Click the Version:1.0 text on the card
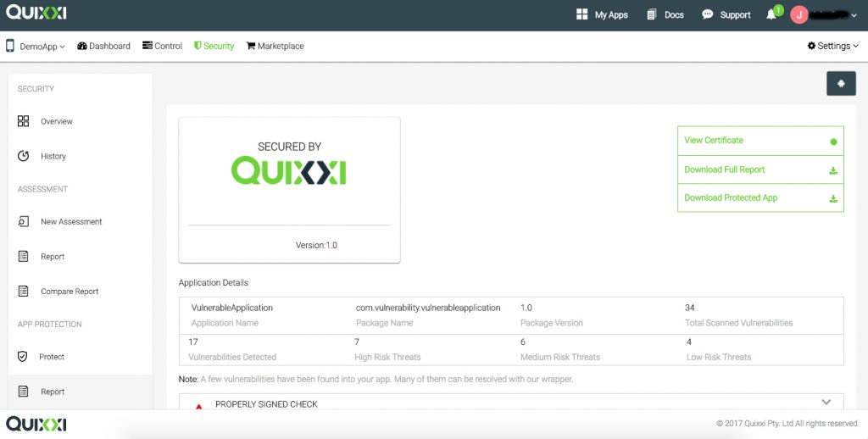 (316, 245)
